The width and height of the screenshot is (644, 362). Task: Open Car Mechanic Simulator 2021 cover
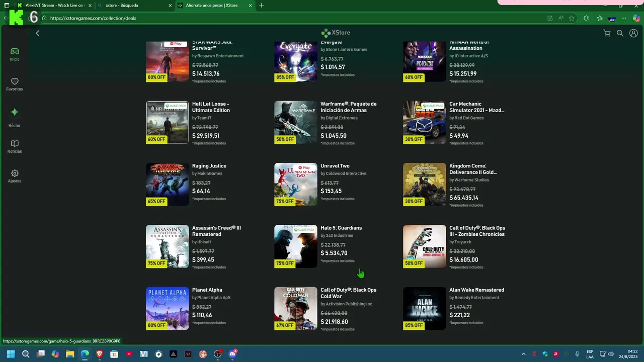click(x=425, y=122)
